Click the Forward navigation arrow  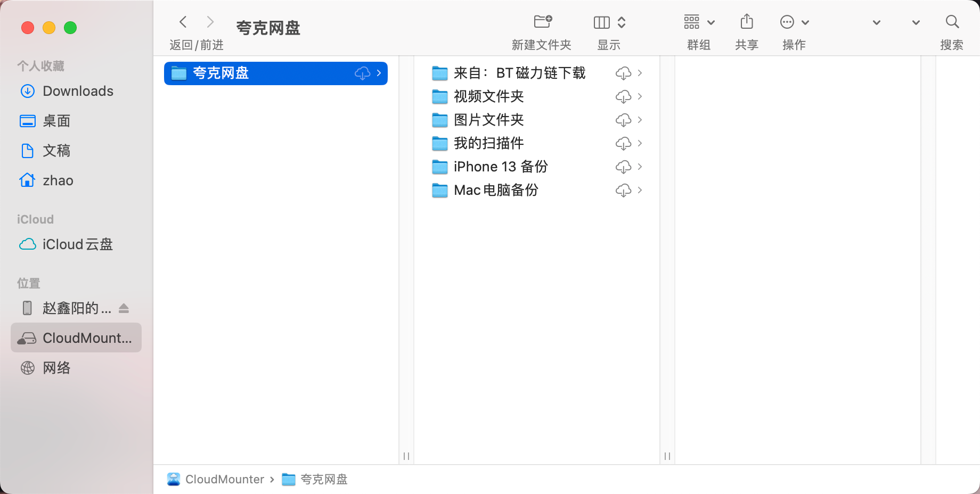tap(210, 22)
